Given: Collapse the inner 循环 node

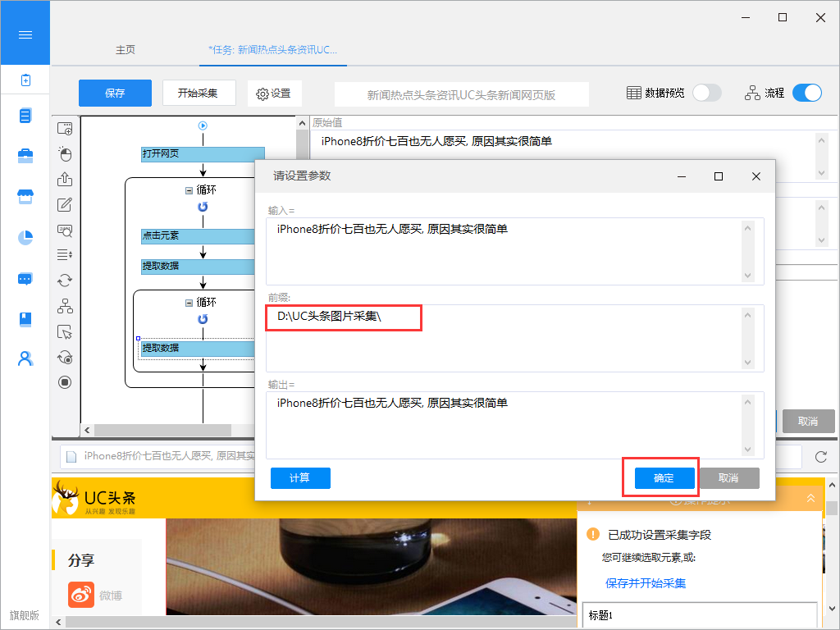Looking at the screenshot, I should pyautogui.click(x=189, y=303).
